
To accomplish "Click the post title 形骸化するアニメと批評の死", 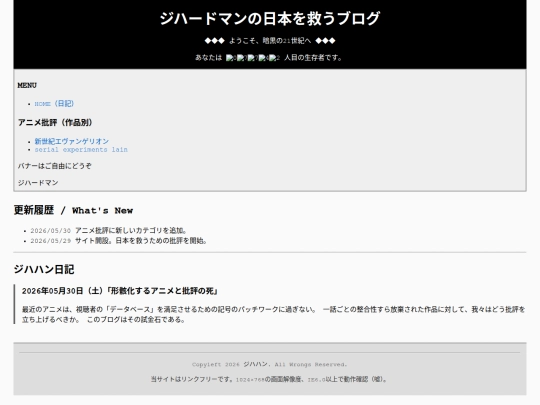I will pos(120,291).
